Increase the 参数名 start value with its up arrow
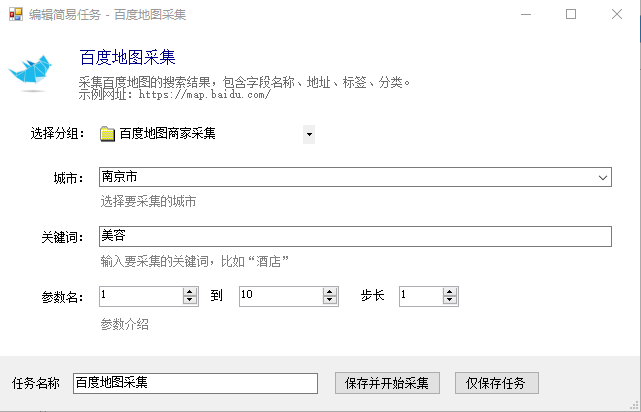 tap(190, 292)
